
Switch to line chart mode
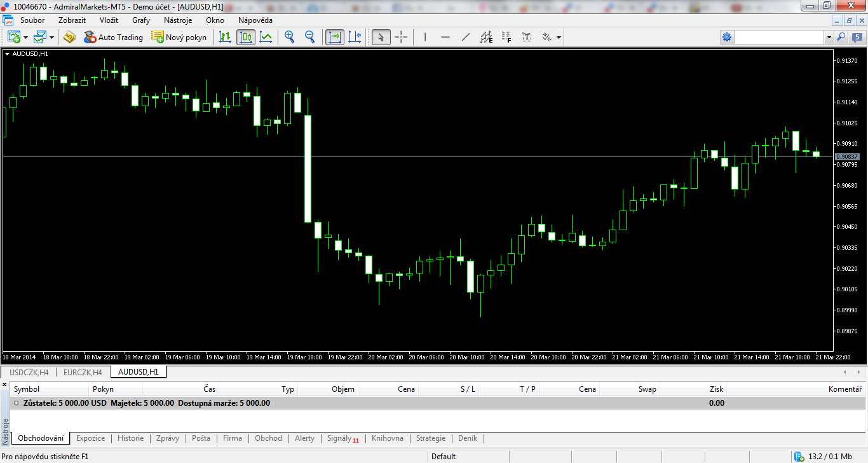266,37
